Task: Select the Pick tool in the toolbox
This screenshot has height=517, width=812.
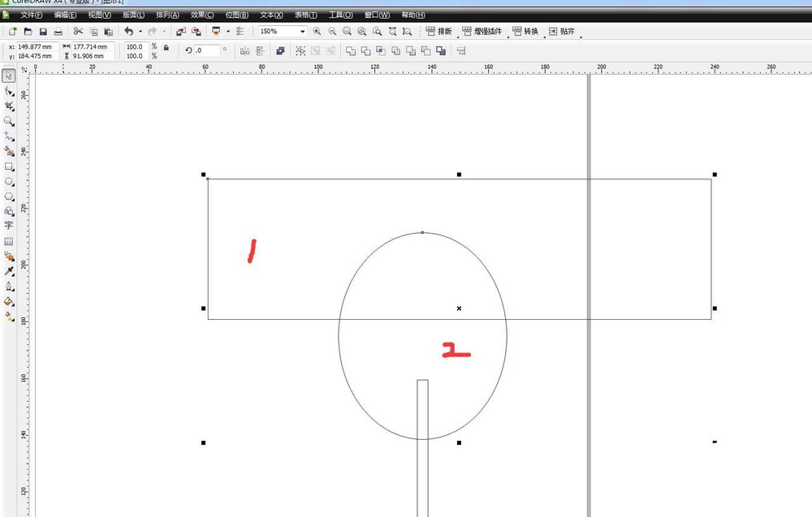Action: coord(9,76)
